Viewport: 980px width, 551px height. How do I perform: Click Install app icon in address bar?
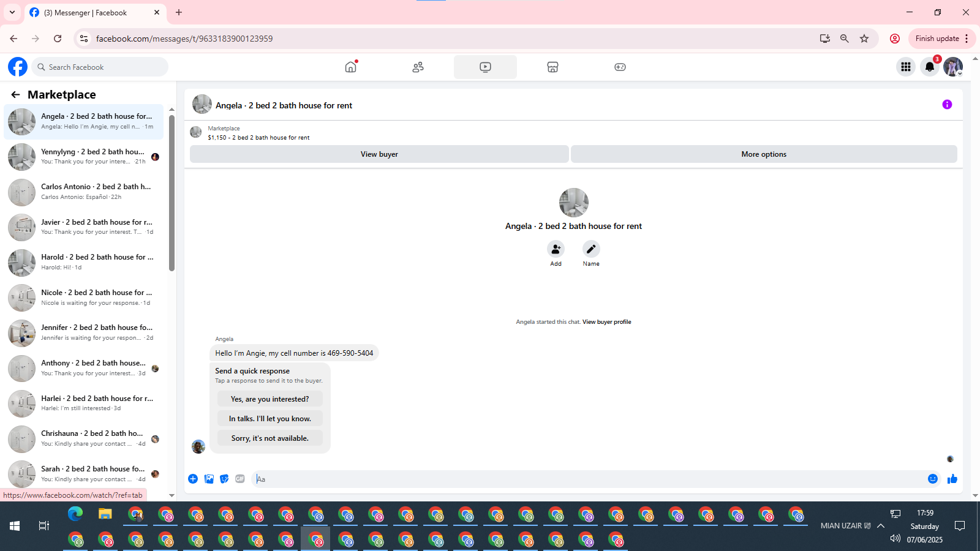click(x=825, y=39)
